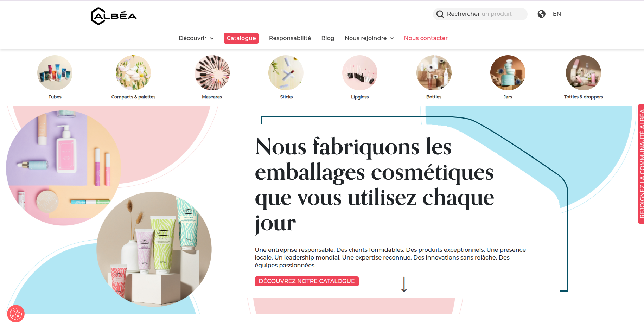The height and width of the screenshot is (326, 644).
Task: Open the Jars category image
Action: (508, 73)
